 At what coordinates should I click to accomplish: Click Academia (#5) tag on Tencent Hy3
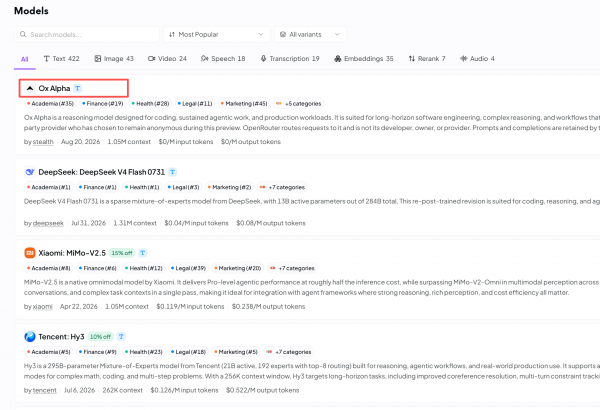pyautogui.click(x=48, y=352)
